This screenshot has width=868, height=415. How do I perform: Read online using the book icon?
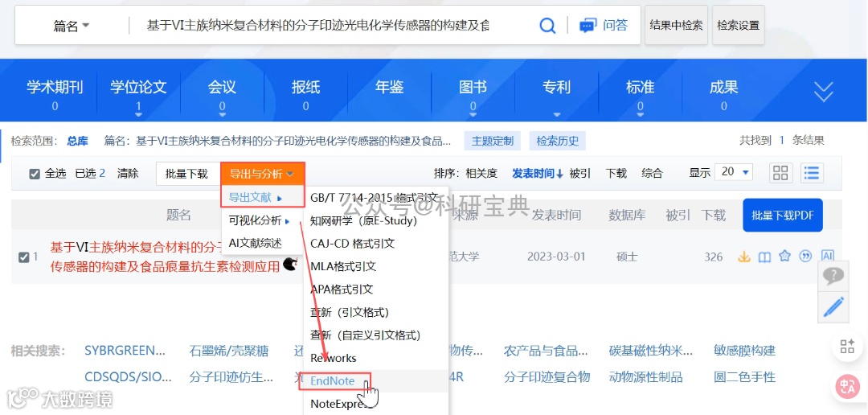[764, 257]
